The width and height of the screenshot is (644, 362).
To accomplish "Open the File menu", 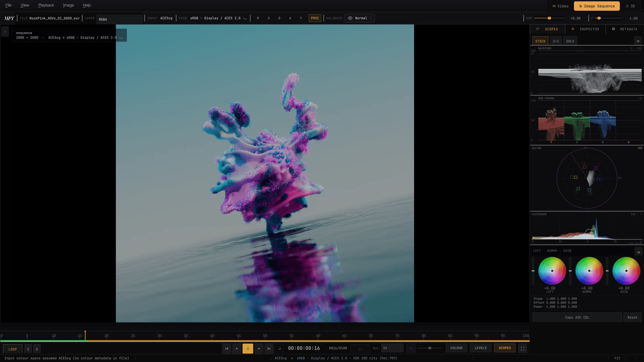I will [8, 5].
